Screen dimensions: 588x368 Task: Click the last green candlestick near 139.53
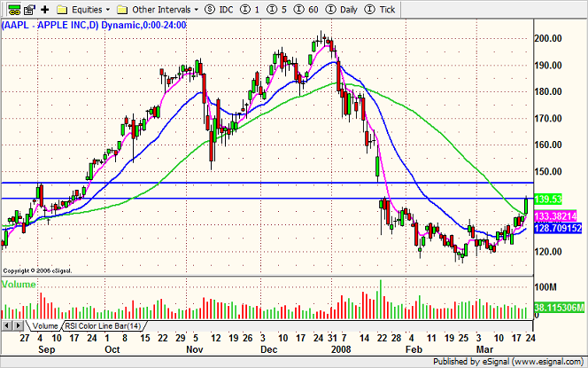[x=527, y=206]
